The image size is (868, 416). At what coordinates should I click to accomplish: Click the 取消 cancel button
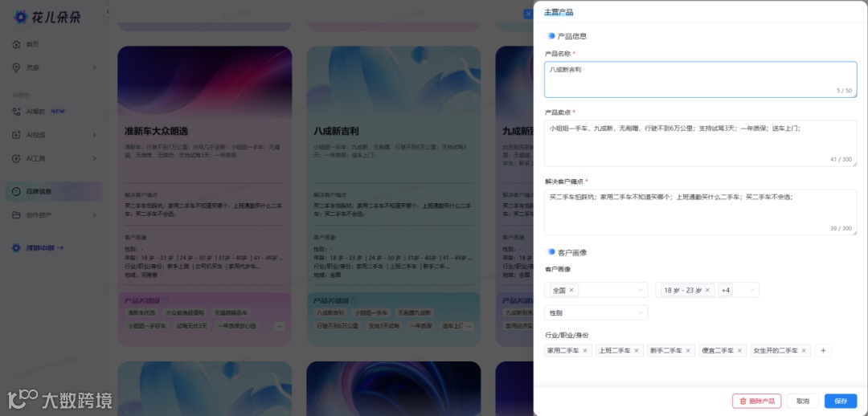coord(803,401)
